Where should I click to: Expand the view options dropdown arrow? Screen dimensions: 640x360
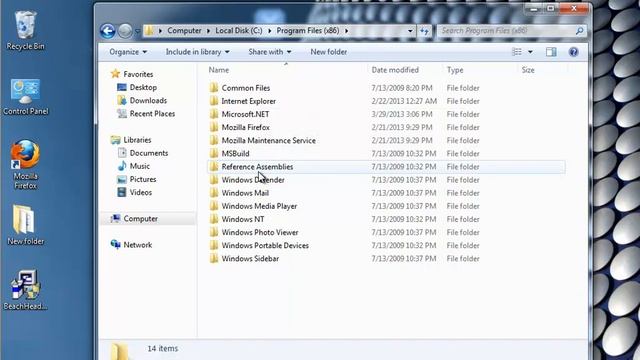[x=530, y=52]
